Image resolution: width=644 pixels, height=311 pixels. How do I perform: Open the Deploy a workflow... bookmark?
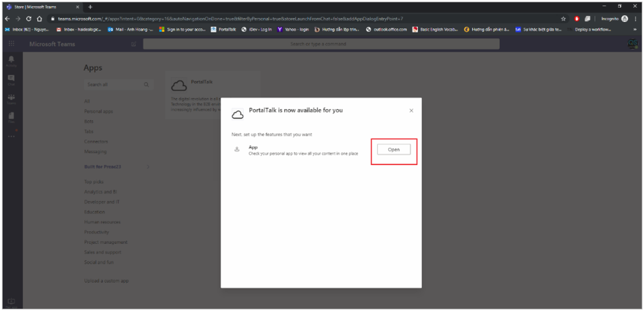click(x=590, y=29)
